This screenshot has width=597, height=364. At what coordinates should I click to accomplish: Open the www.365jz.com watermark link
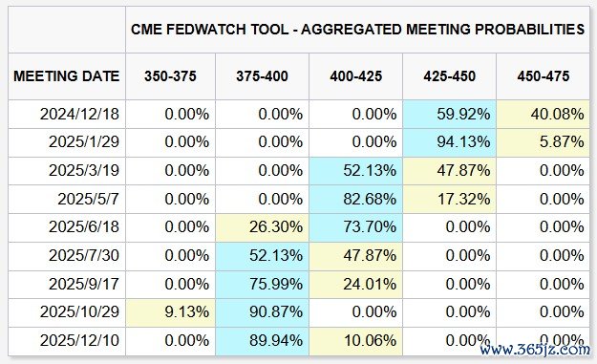tap(535, 349)
